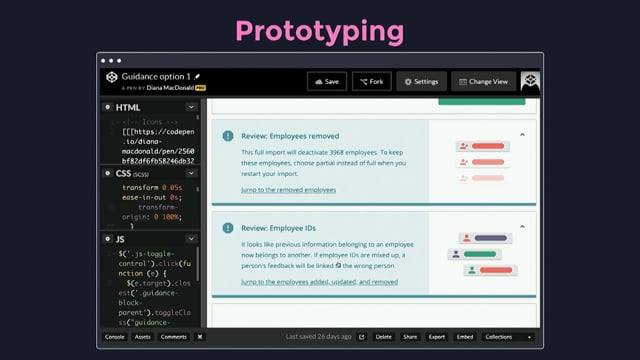Open author Diana MacDonald's profile link

pos(170,88)
